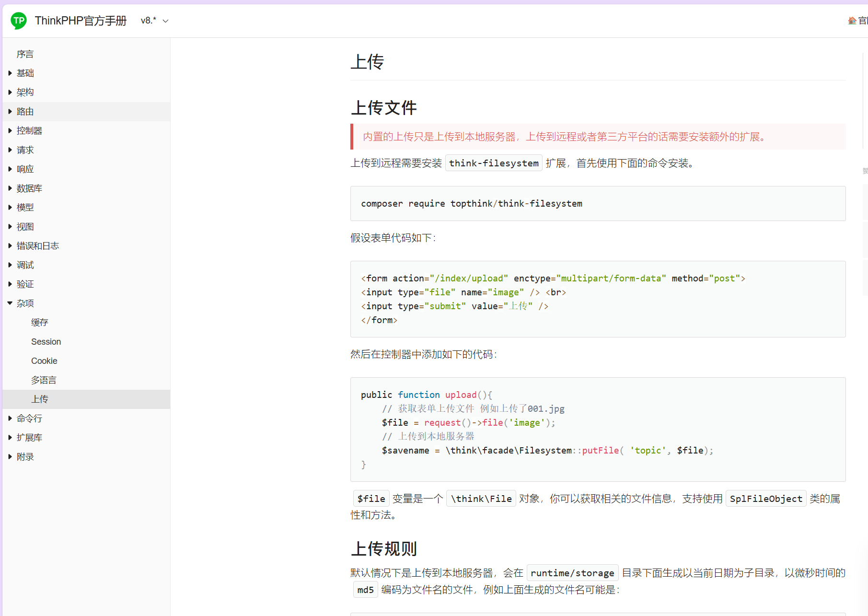This screenshot has width=868, height=616.
Task: Click the composer require command code block
Action: (598, 203)
